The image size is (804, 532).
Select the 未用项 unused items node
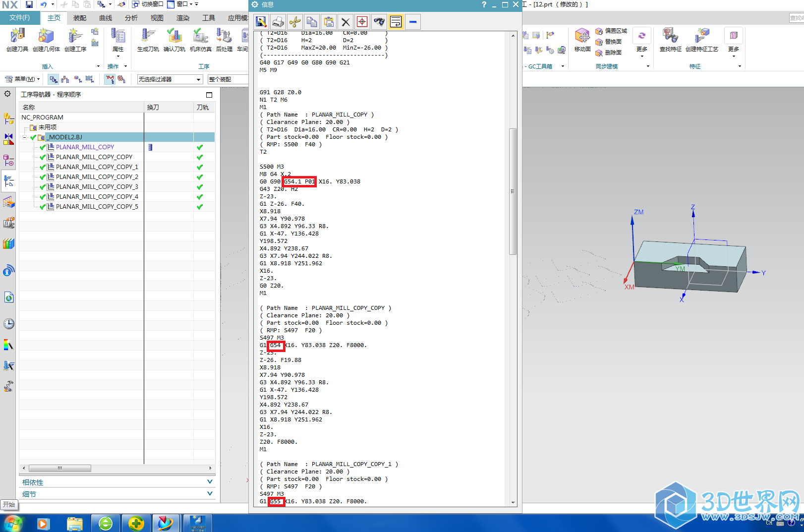[48, 127]
